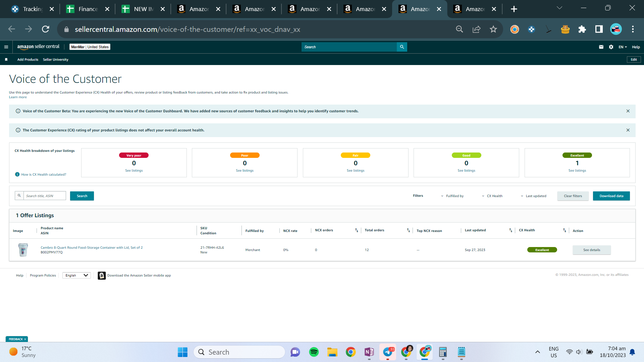644x362 pixels.
Task: Open the Chrome side panel icon
Action: [x=599, y=29]
